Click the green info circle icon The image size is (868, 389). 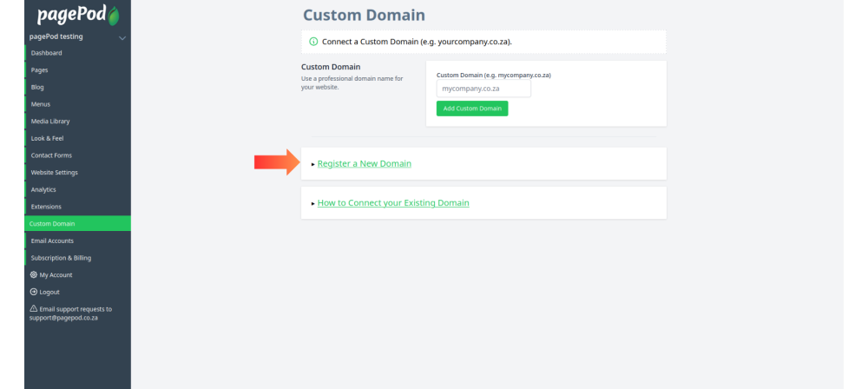click(313, 42)
